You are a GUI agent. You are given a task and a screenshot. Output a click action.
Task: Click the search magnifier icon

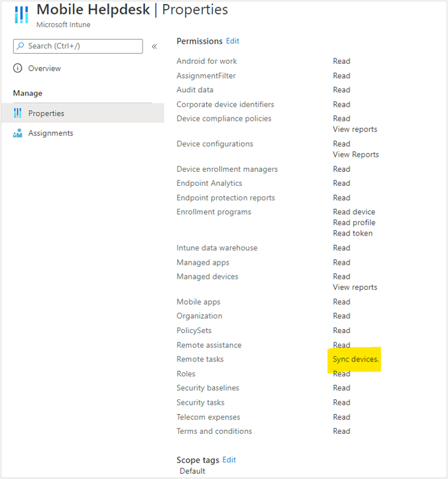click(x=21, y=46)
